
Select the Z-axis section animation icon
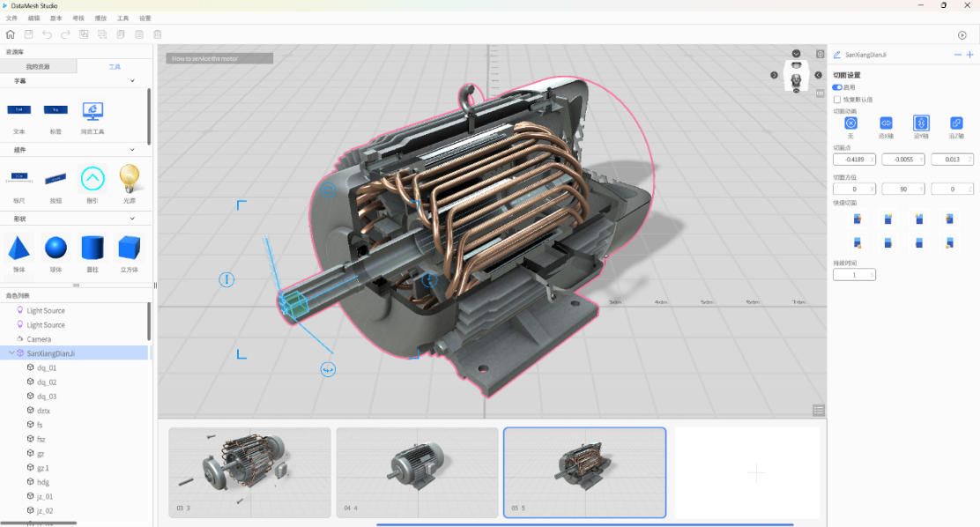(955, 123)
